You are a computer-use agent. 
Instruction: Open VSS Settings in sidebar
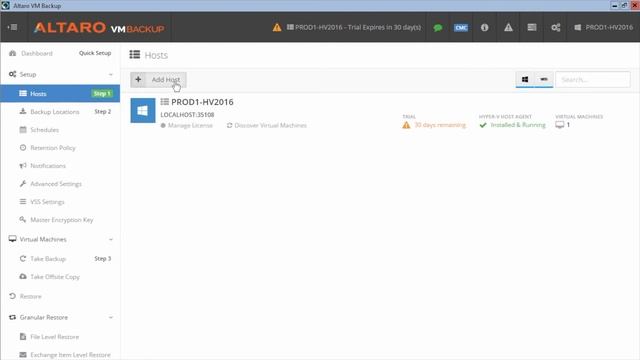[47, 202]
